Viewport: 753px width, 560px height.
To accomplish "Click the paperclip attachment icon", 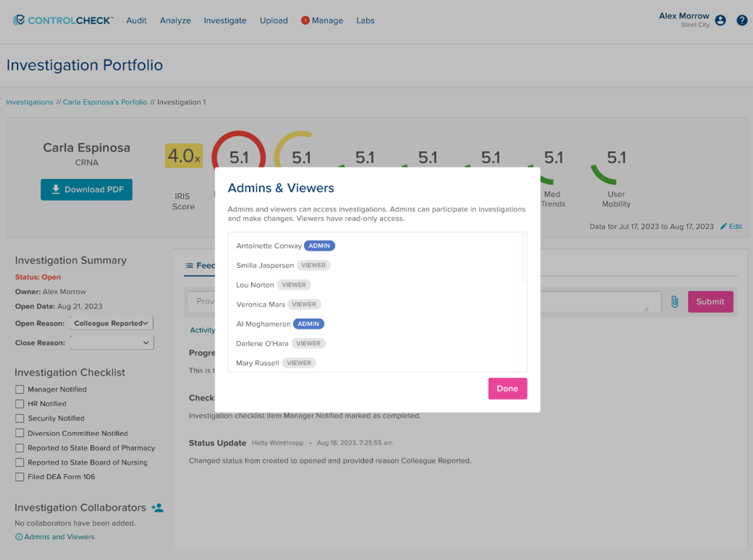I will 674,302.
